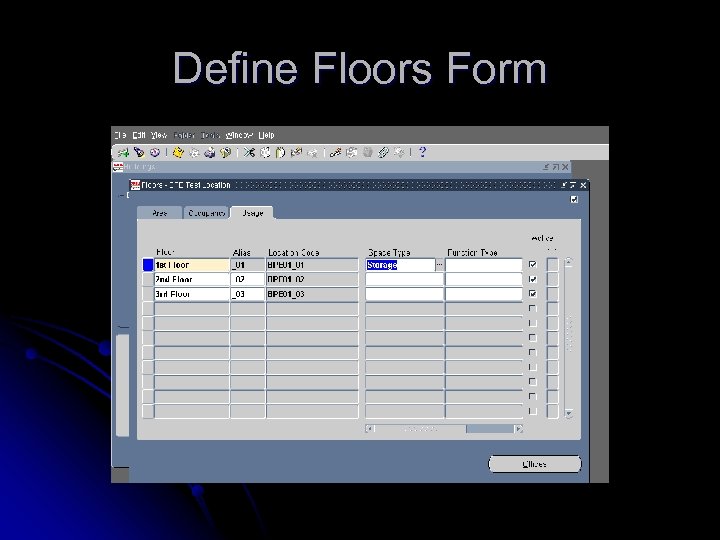Uncheck the Active box for 1st Floor
The image size is (720, 540).
point(533,264)
